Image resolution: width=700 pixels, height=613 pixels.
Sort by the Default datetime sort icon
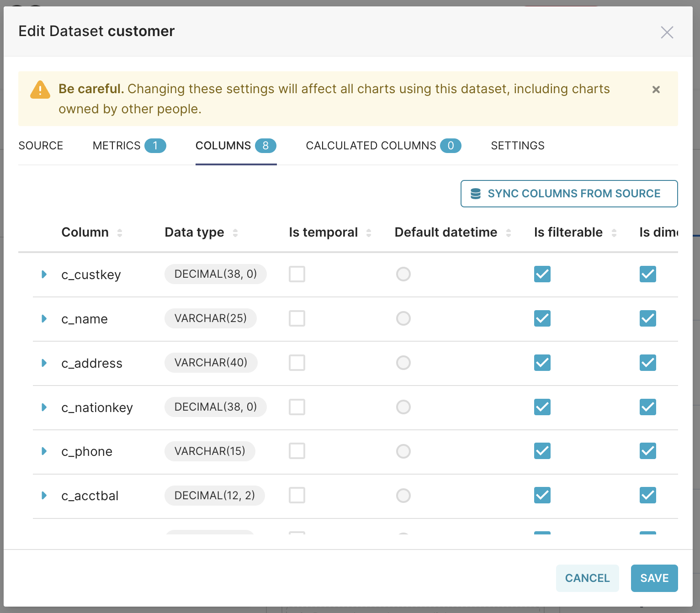[509, 232]
